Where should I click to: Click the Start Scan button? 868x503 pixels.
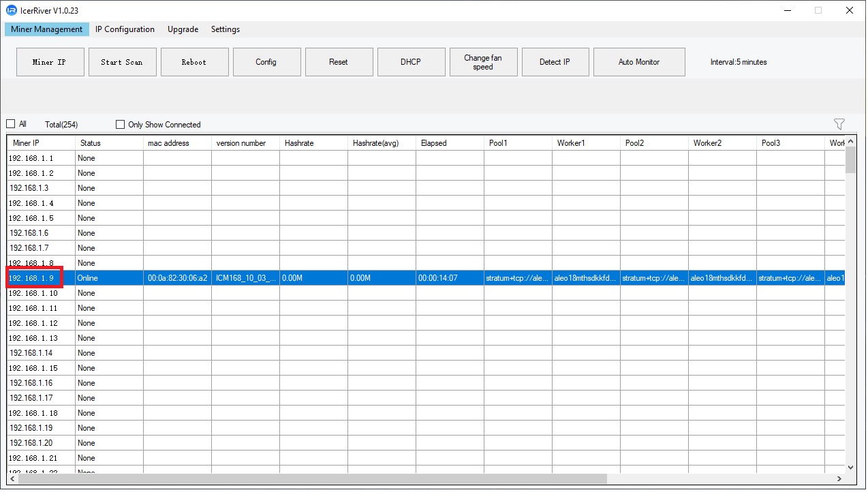coord(123,62)
